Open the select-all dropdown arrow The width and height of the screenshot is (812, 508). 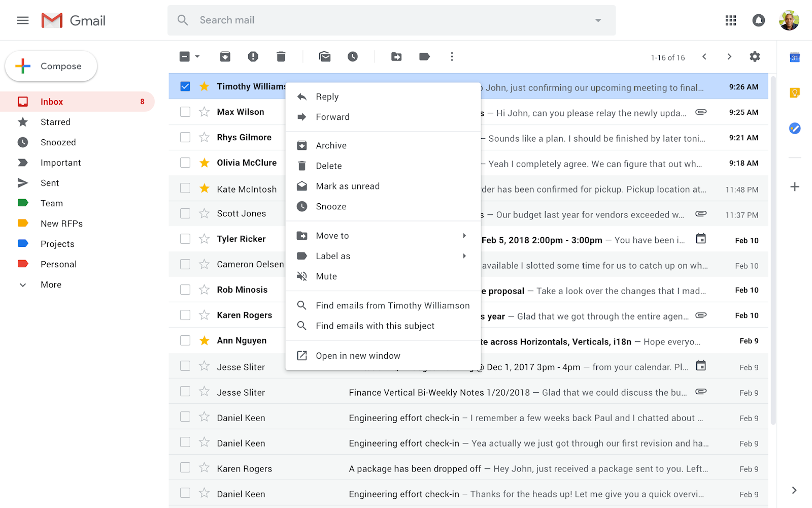point(197,56)
